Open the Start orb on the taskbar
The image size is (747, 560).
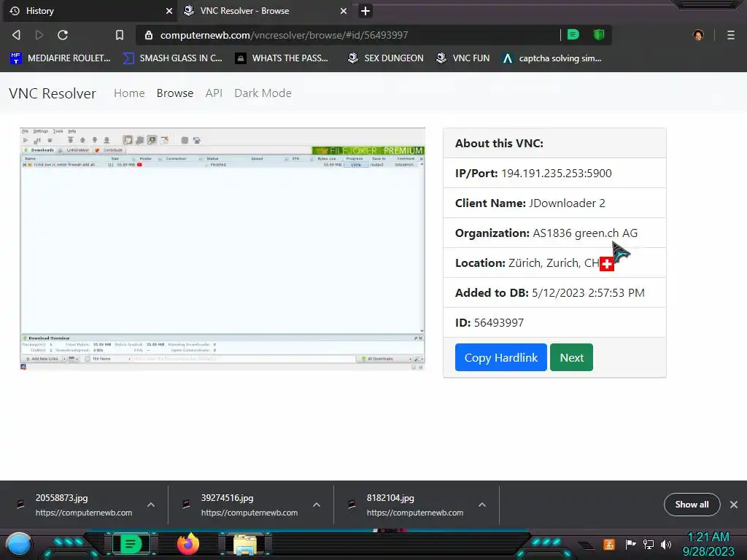coord(19,545)
